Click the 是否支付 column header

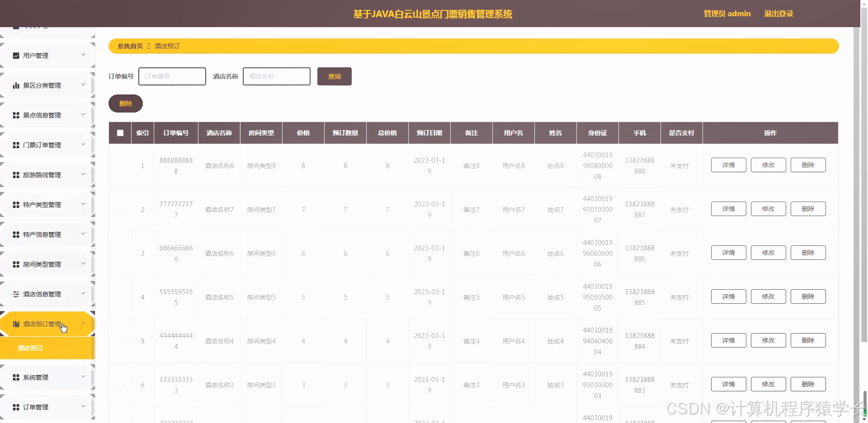click(682, 133)
